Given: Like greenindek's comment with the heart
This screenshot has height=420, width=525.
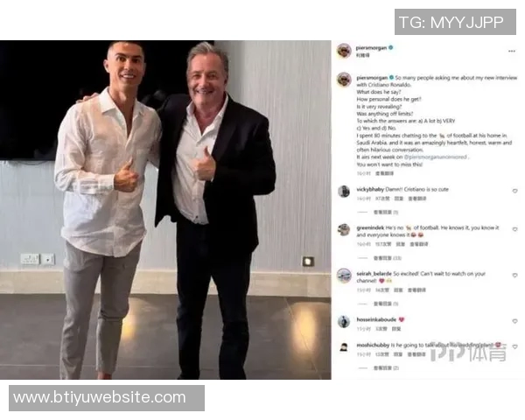Looking at the screenshot, I should (515, 229).
